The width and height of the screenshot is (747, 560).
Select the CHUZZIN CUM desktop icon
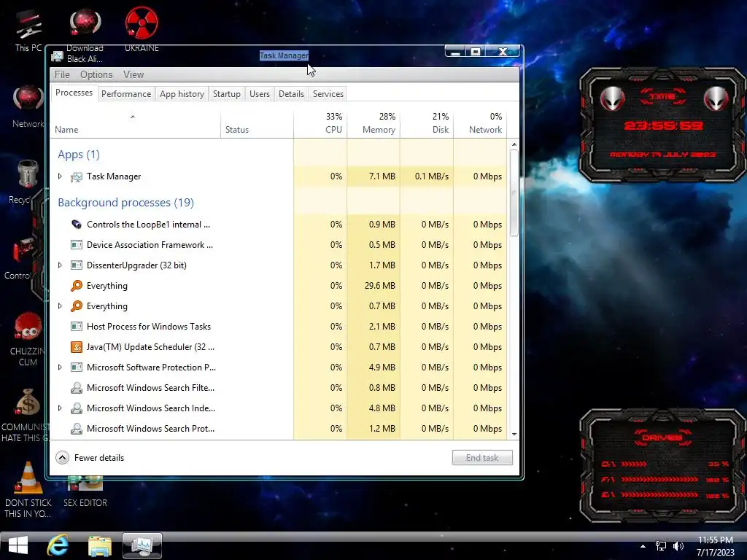tap(28, 340)
